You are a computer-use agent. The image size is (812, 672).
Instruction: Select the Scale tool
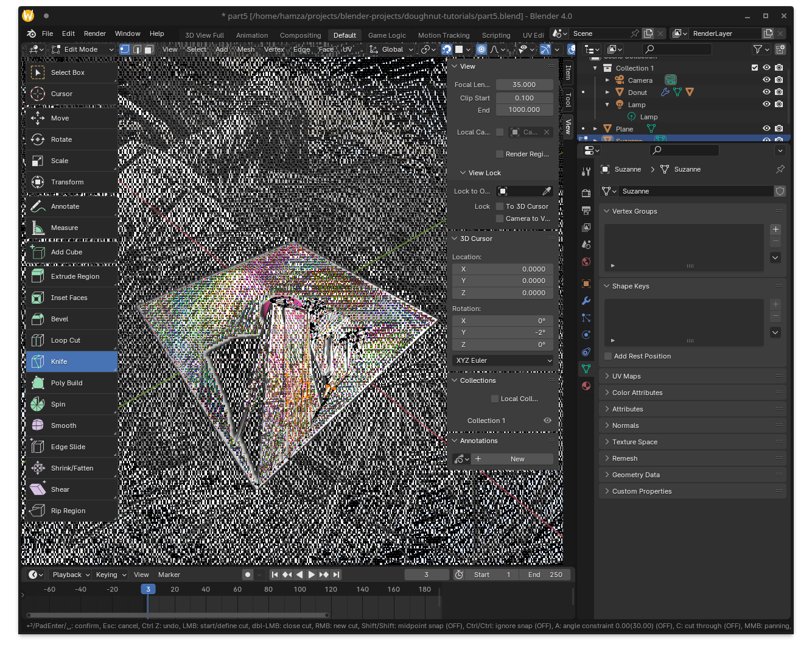pyautogui.click(x=71, y=161)
